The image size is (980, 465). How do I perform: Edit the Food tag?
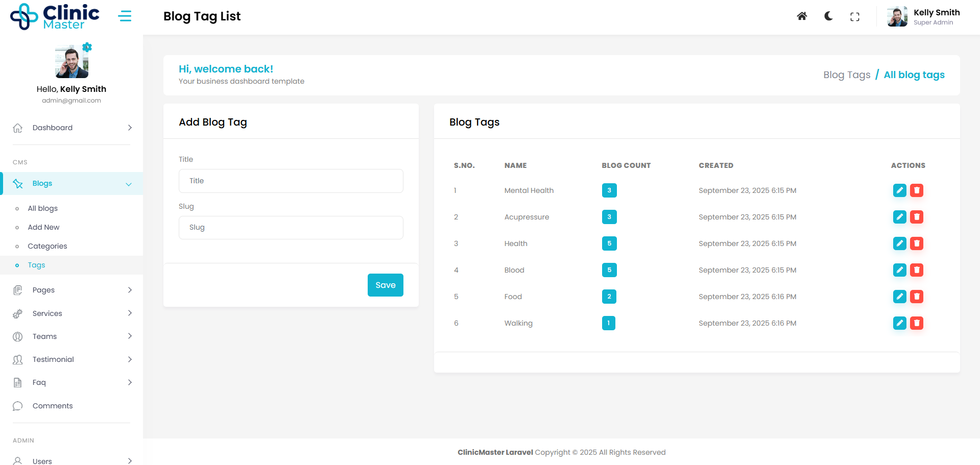[899, 297]
